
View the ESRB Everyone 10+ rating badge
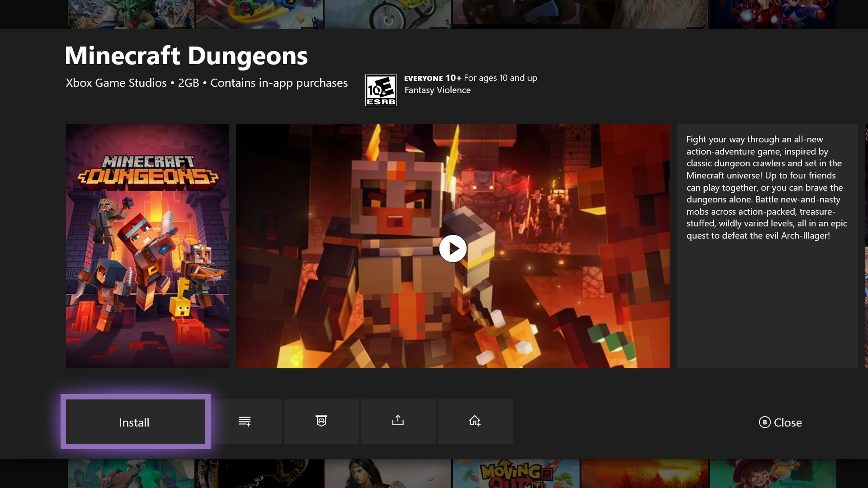point(381,90)
